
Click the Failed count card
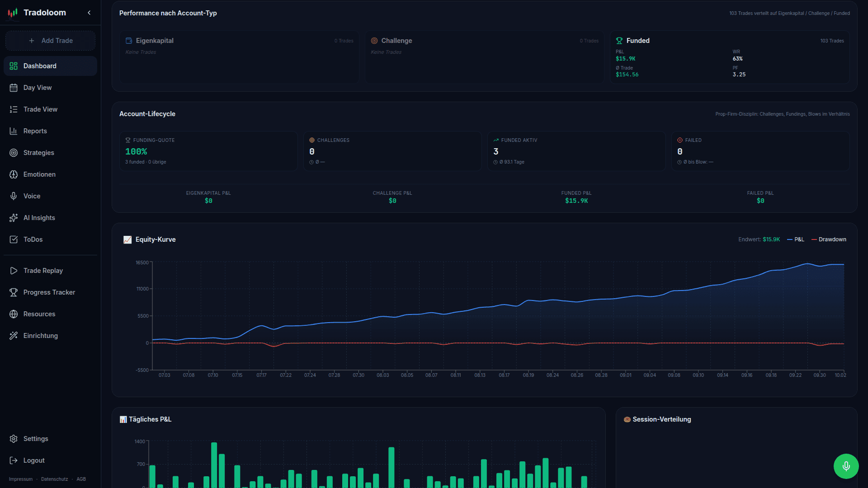[760, 151]
